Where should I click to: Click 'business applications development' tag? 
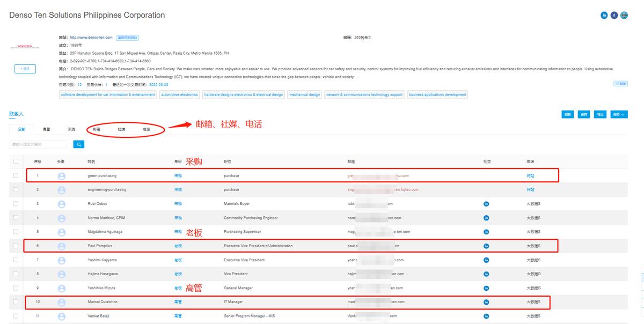click(437, 94)
